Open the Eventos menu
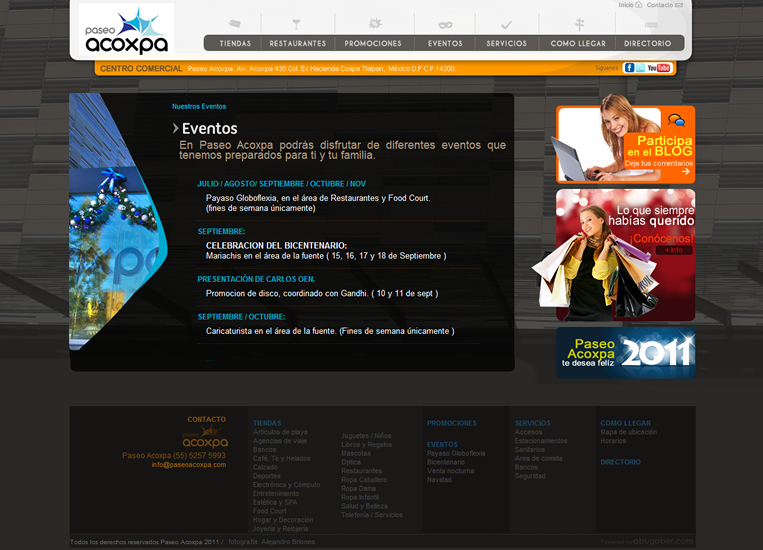This screenshot has width=763, height=550. tap(445, 43)
